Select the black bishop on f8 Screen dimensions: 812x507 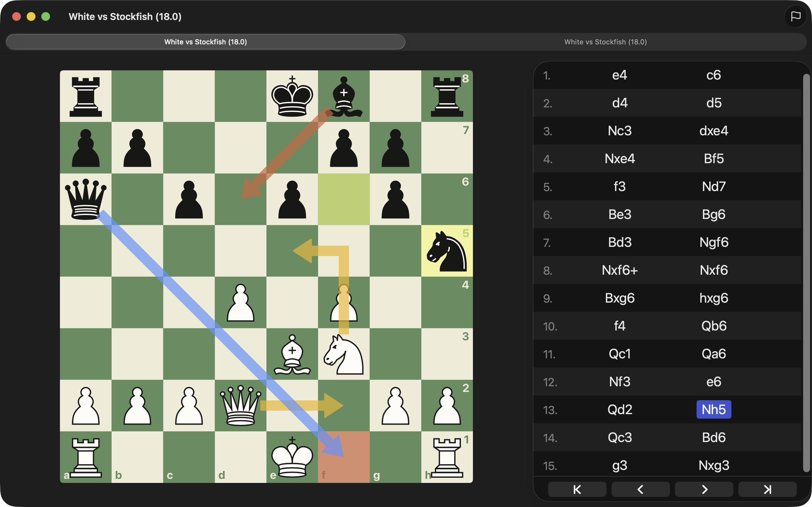[344, 96]
